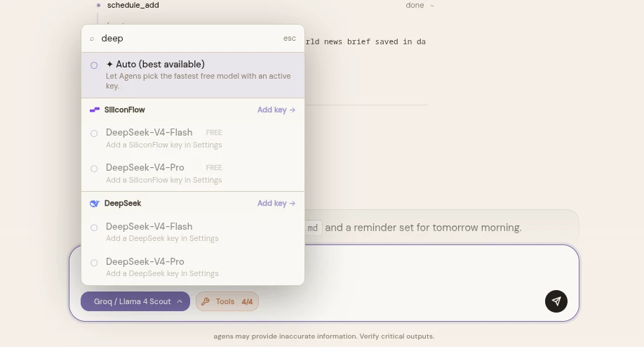Click the SiliconFlow provider logo

coord(95,110)
